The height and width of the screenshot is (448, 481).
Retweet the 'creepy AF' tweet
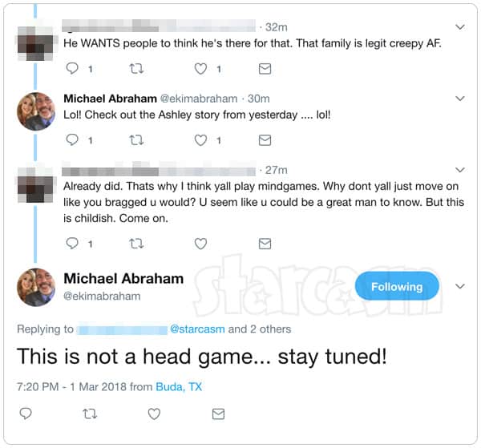(x=136, y=69)
